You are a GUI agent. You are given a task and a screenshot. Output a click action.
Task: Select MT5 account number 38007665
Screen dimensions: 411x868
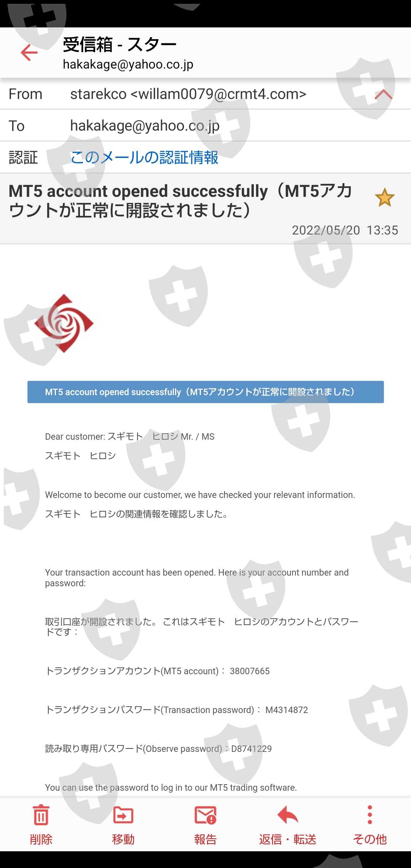(250, 671)
